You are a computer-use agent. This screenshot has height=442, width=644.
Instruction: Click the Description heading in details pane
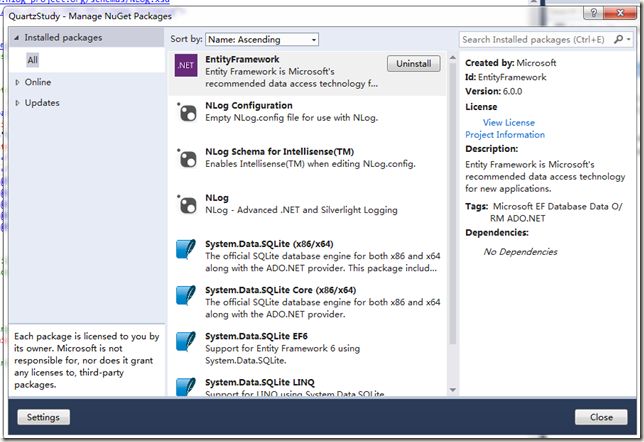492,149
